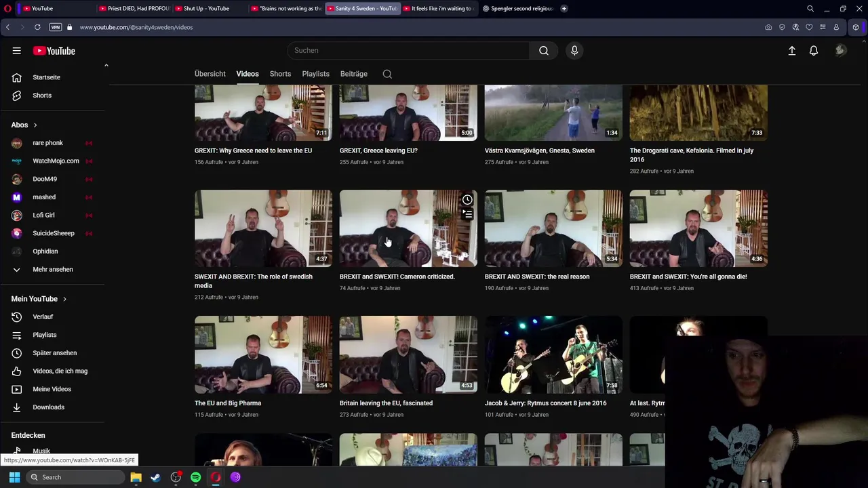Viewport: 868px width, 488px height.
Task: Open a new browser tab with plus
Action: tap(564, 9)
